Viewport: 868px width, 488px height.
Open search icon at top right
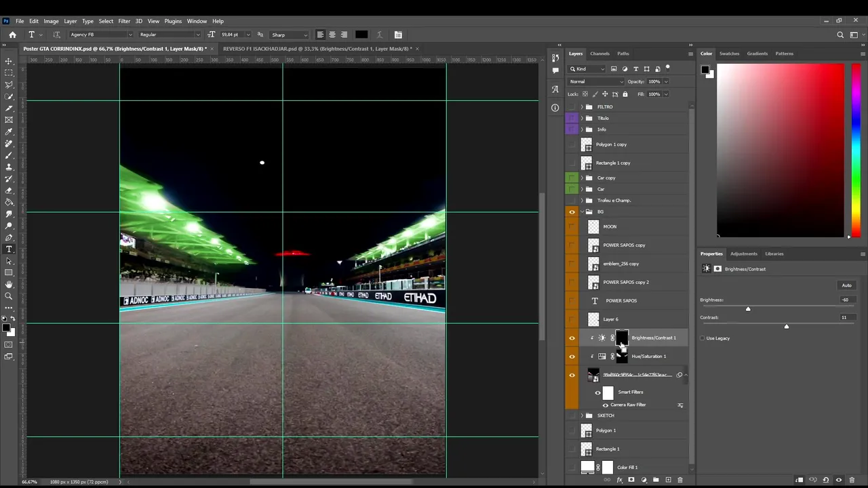pyautogui.click(x=840, y=35)
